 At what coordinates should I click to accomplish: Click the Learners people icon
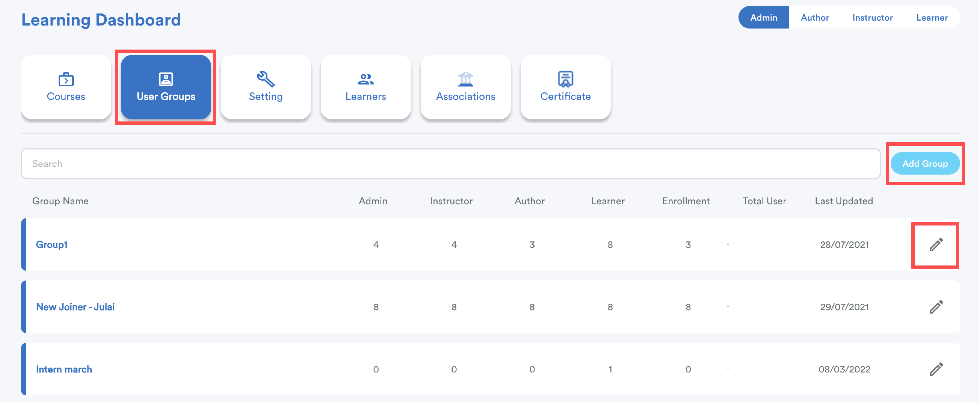[365, 79]
